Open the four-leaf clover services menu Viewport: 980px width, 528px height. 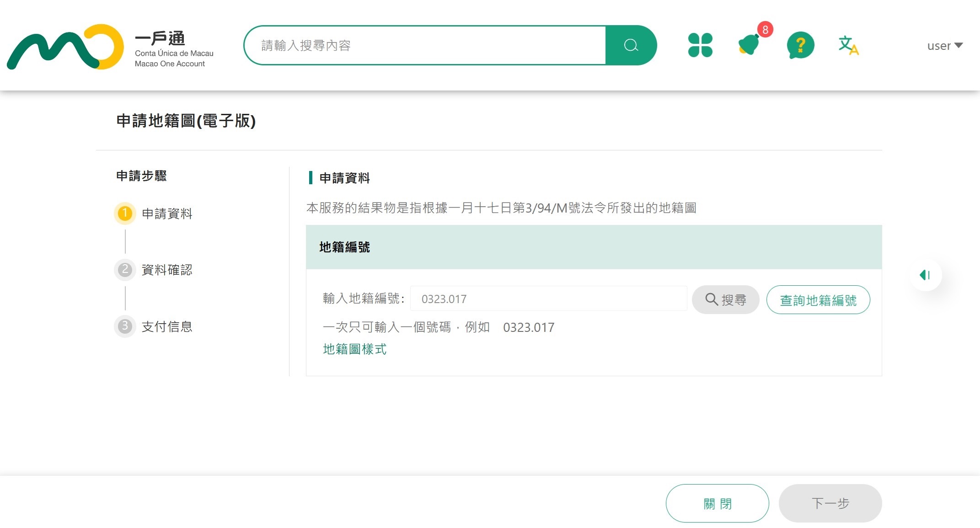tap(700, 45)
